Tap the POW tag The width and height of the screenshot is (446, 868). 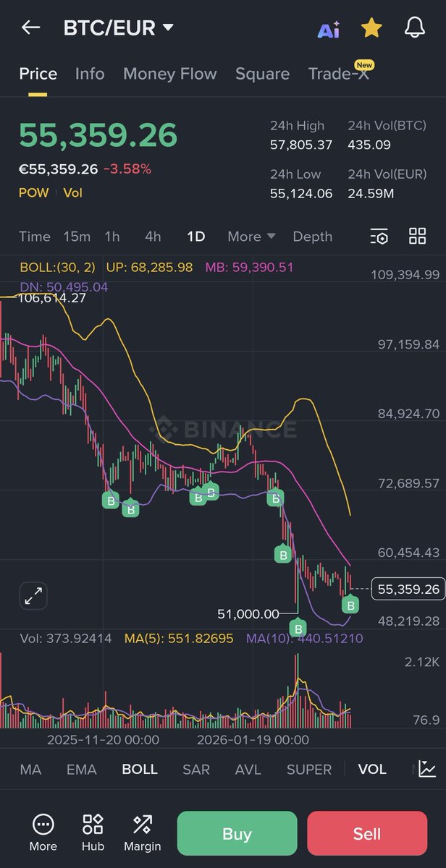34,192
